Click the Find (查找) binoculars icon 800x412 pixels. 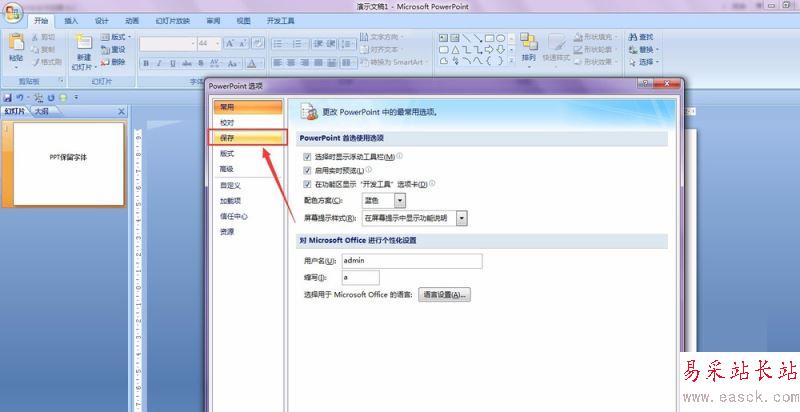tap(633, 37)
